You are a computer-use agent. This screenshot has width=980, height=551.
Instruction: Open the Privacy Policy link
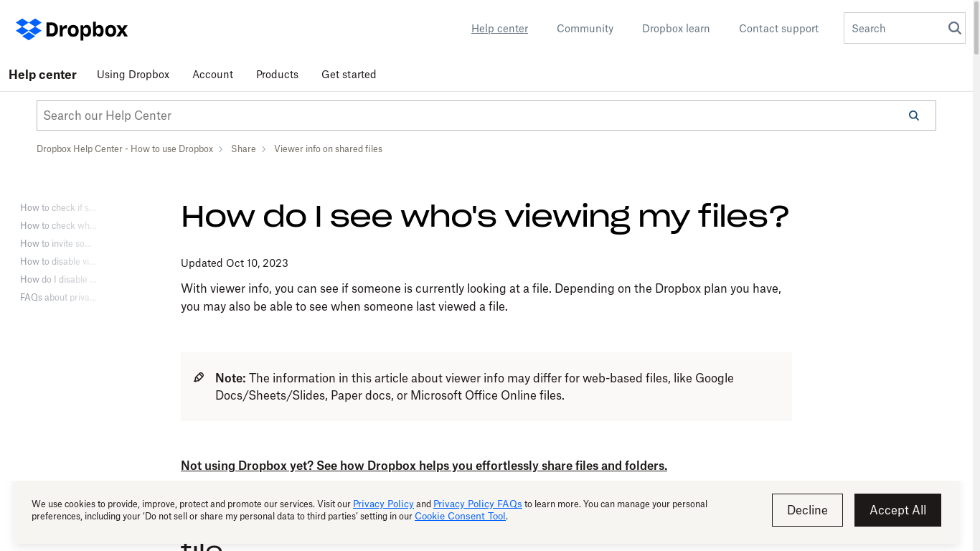tap(383, 504)
